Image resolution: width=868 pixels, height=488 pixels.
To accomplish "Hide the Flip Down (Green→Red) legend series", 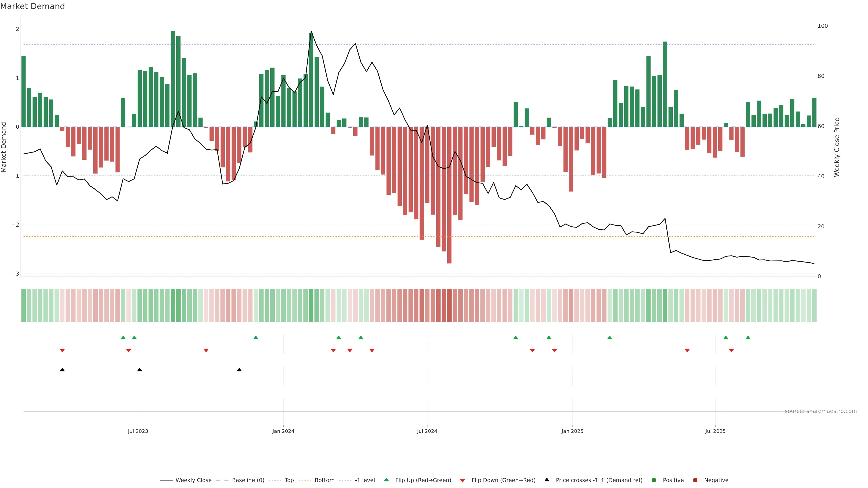I will pyautogui.click(x=503, y=480).
